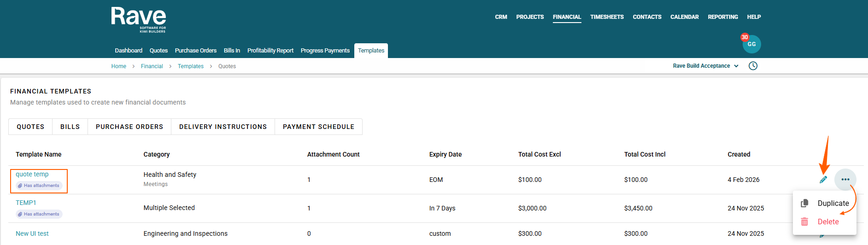The image size is (868, 245).
Task: Open the Bills template tab
Action: pyautogui.click(x=70, y=127)
